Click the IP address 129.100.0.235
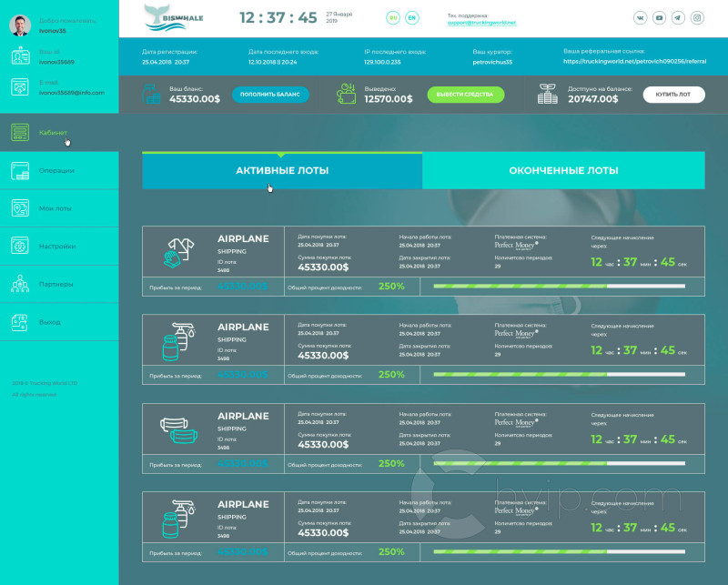 click(382, 62)
